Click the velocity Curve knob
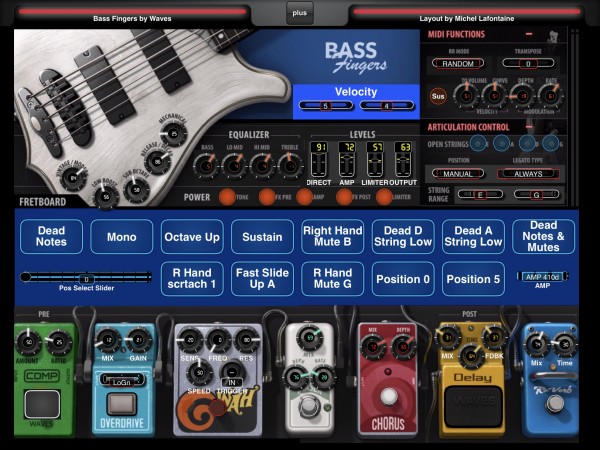Viewport: 600px width, 450px height. (x=494, y=96)
